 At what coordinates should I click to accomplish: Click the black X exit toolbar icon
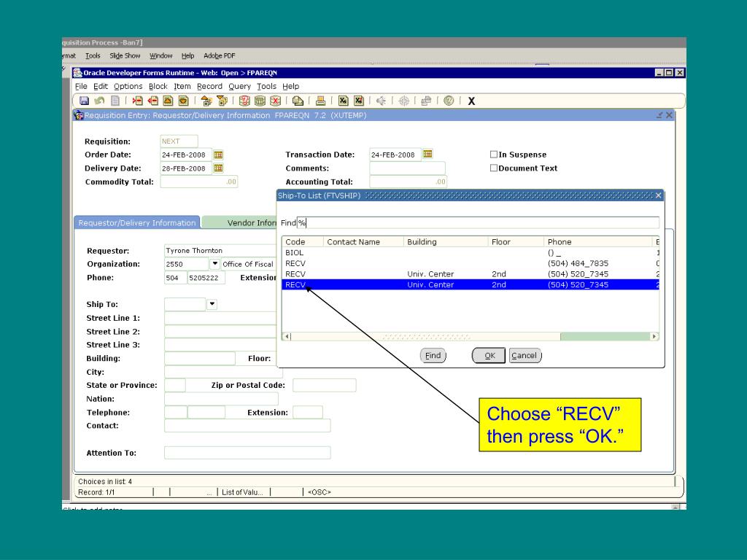click(471, 101)
